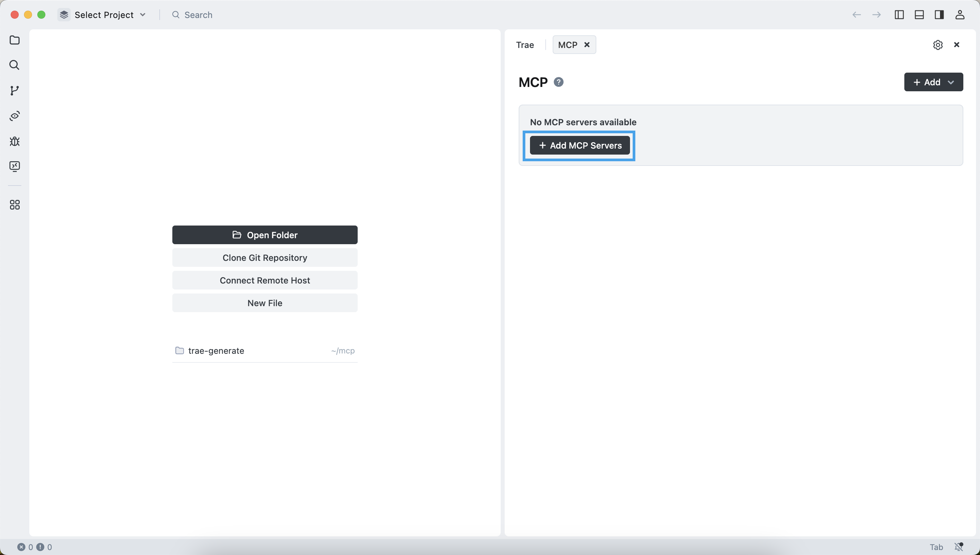This screenshot has width=980, height=555.
Task: Open the Explorer folder icon in sidebar
Action: click(14, 40)
